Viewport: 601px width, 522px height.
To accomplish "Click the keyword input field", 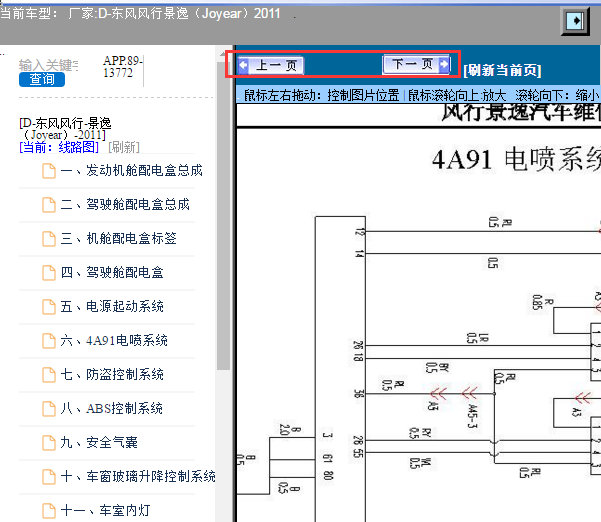I will 49,65.
